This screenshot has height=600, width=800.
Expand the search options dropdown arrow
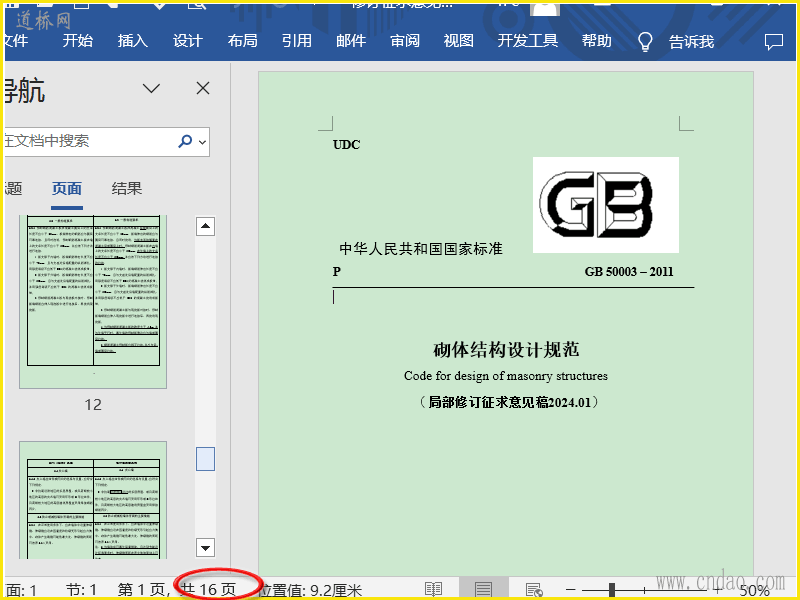pos(203,142)
